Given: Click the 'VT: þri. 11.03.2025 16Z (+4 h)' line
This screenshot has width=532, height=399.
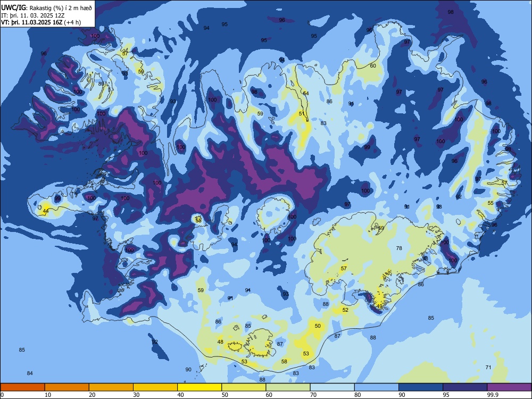Looking at the screenshot, I should tap(41, 22).
